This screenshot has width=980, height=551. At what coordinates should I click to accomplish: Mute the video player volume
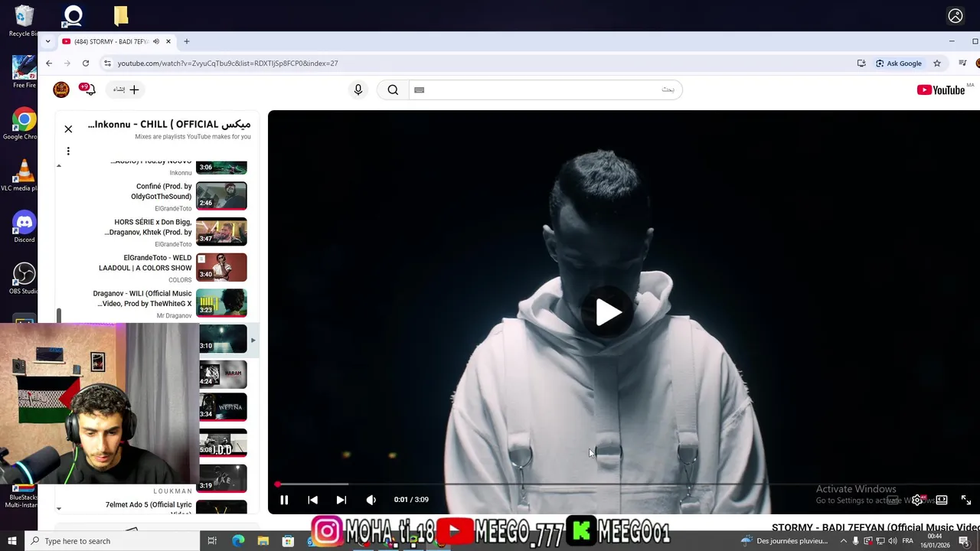coord(371,500)
